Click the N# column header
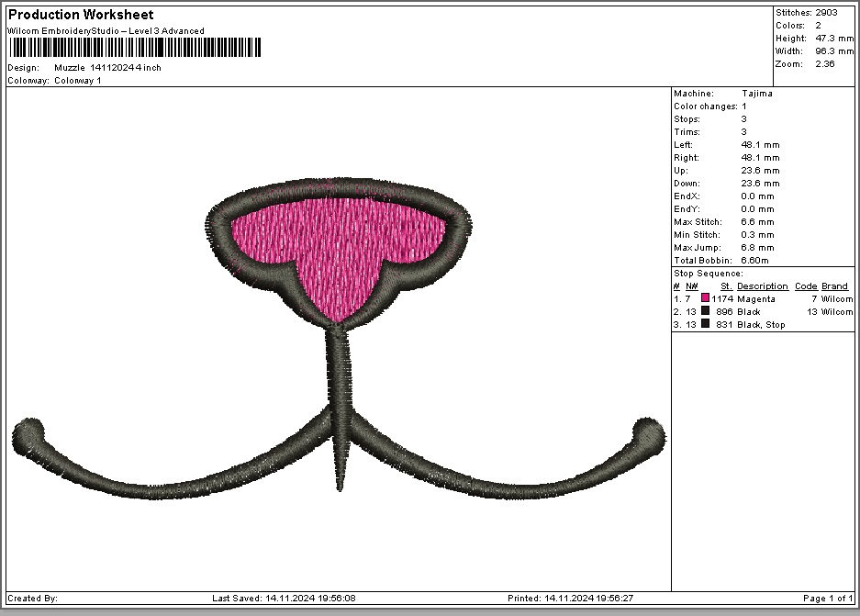The height and width of the screenshot is (616, 860). tap(691, 286)
